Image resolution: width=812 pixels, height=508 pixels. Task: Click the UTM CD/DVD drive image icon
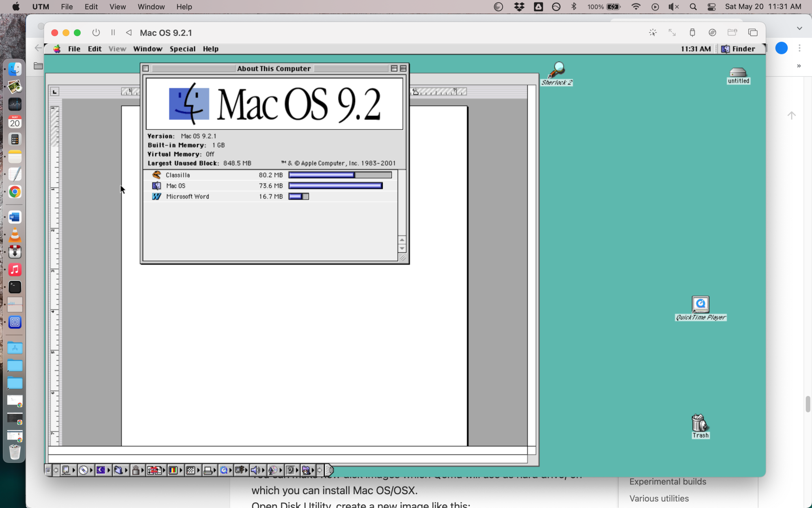[712, 33]
